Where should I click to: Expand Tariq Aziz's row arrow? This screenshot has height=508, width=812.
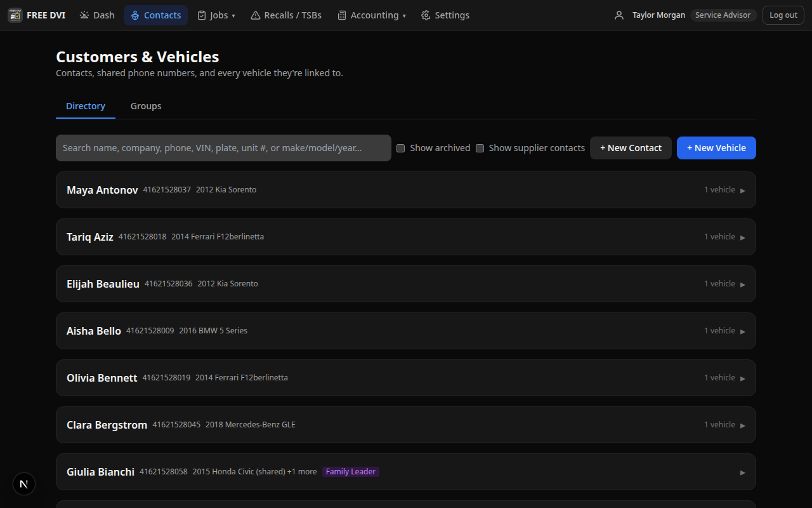tap(743, 237)
